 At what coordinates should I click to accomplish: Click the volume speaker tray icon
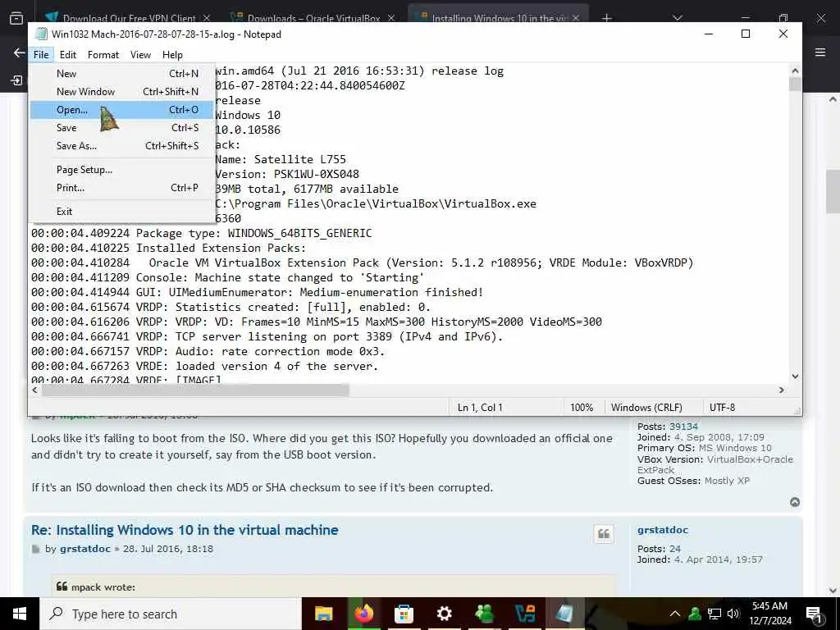733,614
